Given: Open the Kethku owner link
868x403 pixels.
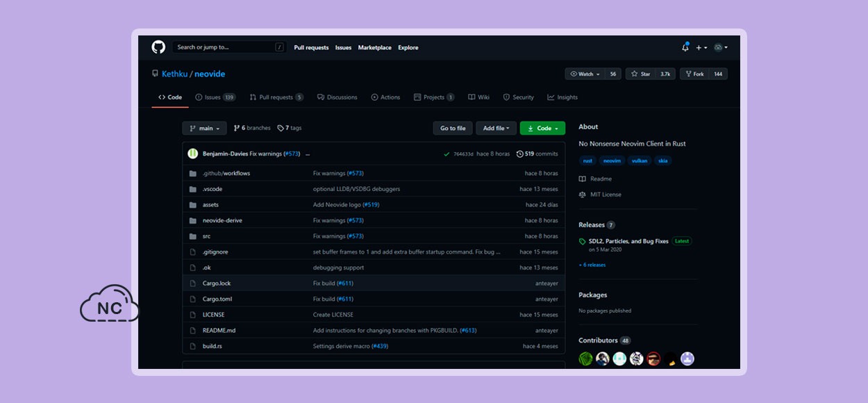Looking at the screenshot, I should (x=174, y=74).
